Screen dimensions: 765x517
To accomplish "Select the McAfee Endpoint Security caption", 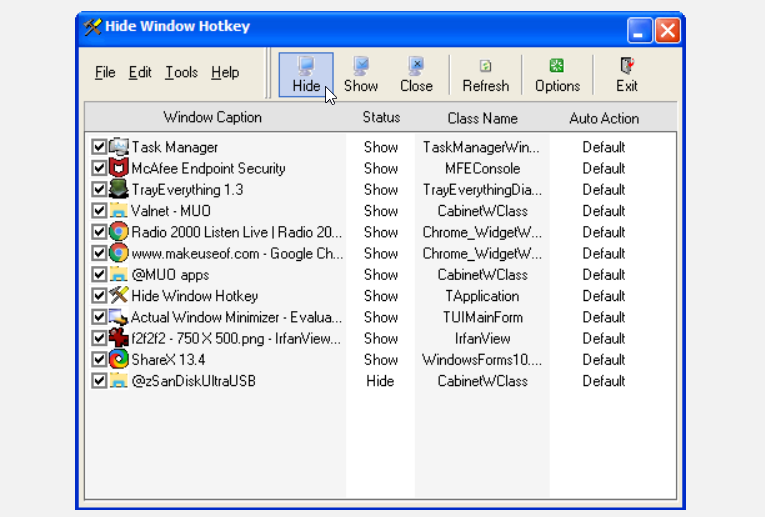I will (208, 169).
